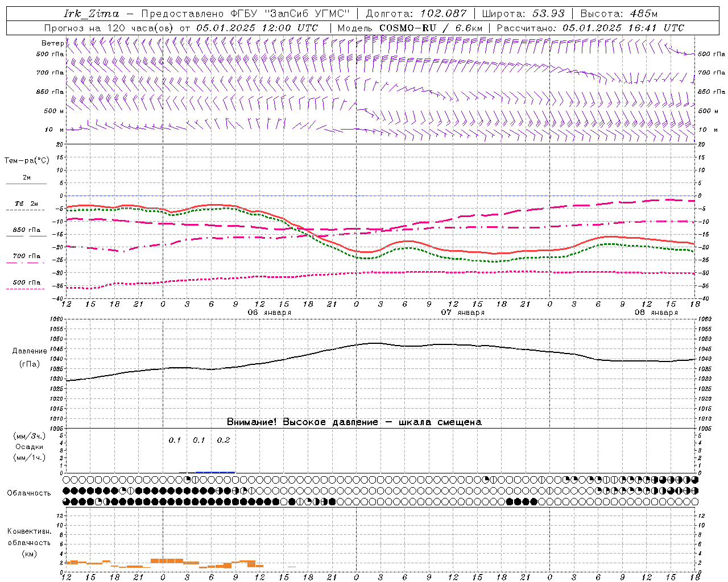Click the 'Широта: 53.93' value

pos(523,14)
